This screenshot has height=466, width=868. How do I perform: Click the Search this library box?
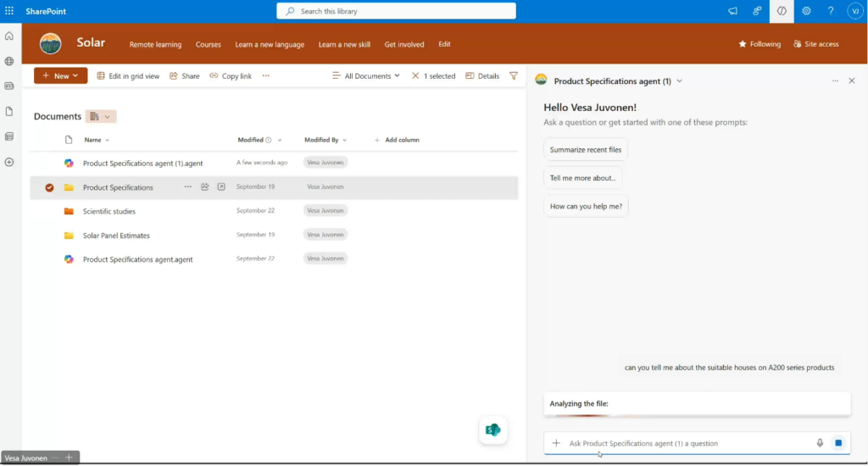[396, 11]
